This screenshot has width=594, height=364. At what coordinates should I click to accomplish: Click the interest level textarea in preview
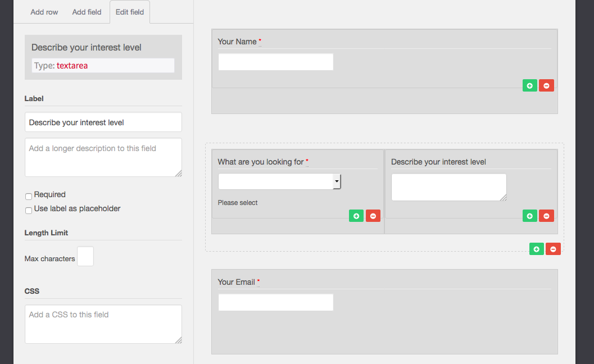tap(449, 187)
